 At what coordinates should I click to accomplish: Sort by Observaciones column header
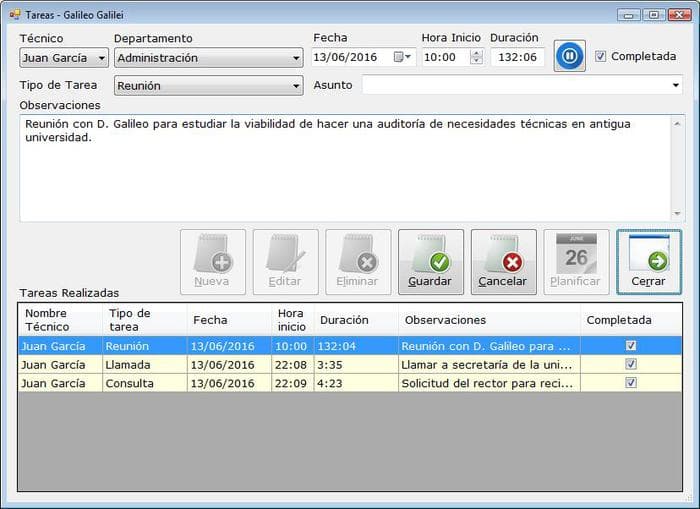pos(489,320)
